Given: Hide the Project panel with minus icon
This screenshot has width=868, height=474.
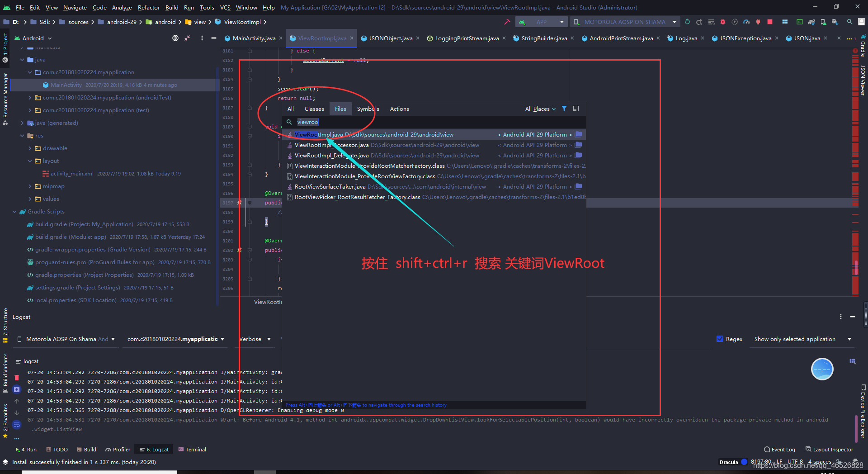Looking at the screenshot, I should (214, 38).
